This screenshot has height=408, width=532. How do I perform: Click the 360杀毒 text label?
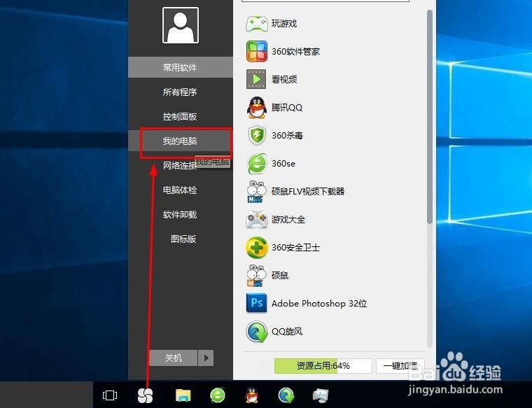tap(288, 136)
